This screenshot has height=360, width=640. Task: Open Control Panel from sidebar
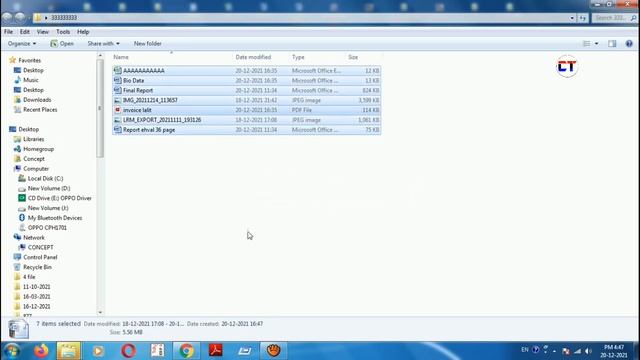[x=40, y=257]
